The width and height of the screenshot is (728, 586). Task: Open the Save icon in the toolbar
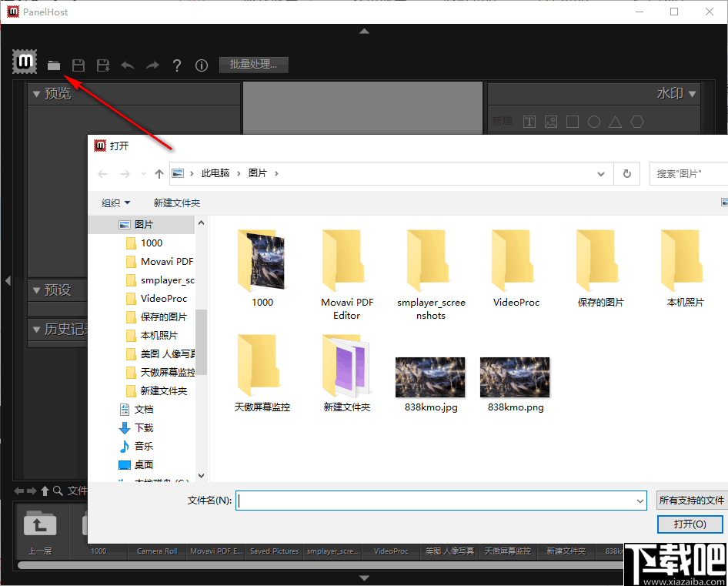click(78, 65)
